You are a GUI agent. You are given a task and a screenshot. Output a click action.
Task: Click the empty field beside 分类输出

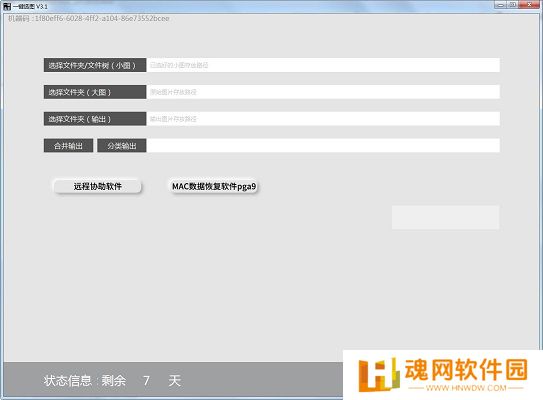coord(323,146)
